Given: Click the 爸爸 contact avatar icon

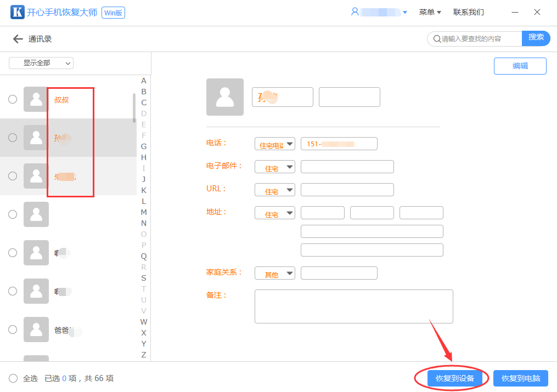Looking at the screenshot, I should (36, 329).
